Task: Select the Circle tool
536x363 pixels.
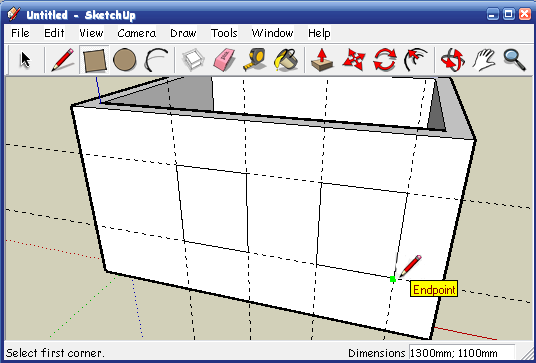Action: click(125, 60)
